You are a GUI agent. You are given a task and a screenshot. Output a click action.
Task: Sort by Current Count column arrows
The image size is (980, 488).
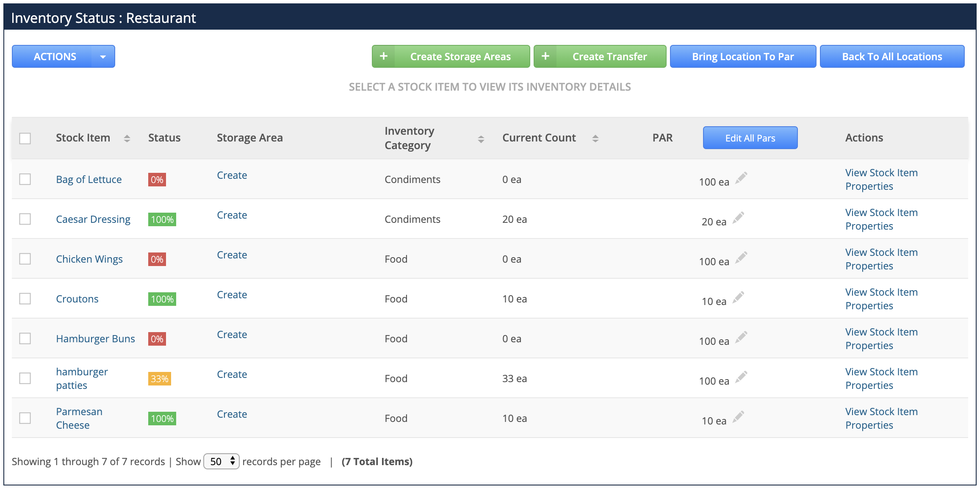click(595, 138)
